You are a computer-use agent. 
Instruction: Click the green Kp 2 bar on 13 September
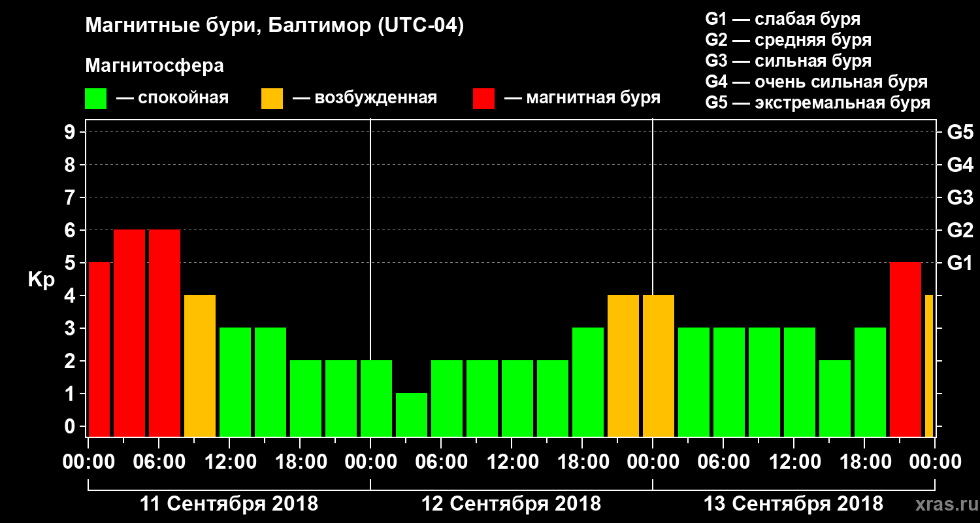[835, 399]
